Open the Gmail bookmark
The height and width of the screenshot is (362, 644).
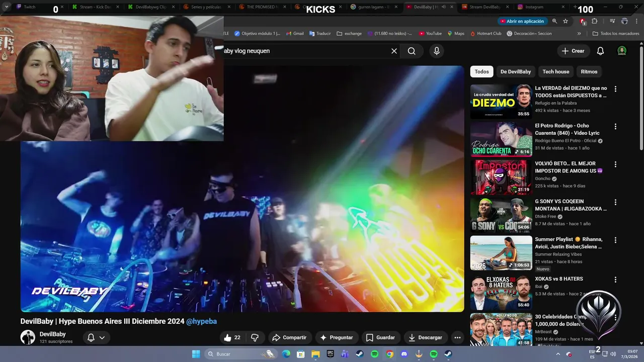(295, 34)
